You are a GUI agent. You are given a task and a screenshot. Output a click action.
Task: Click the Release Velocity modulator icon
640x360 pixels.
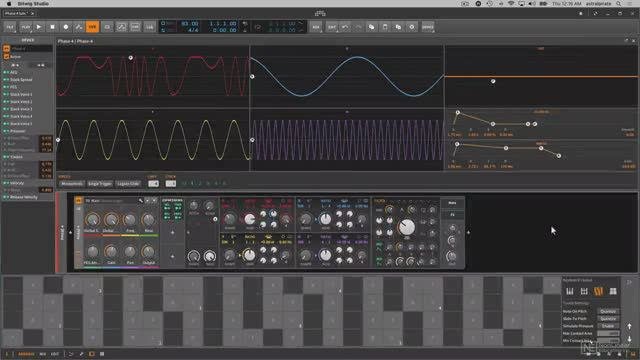click(6, 197)
